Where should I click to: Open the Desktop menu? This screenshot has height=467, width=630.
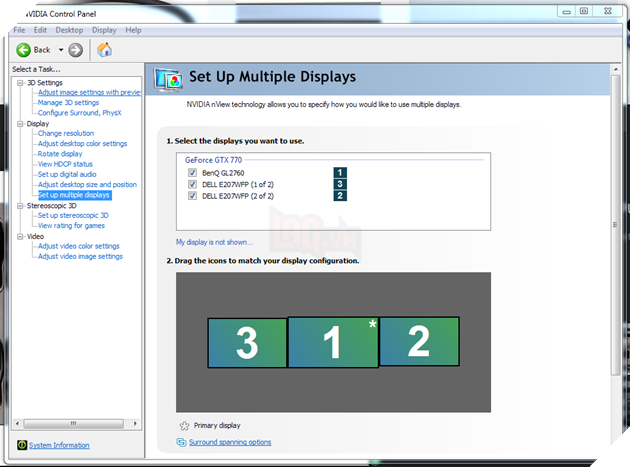(x=69, y=30)
